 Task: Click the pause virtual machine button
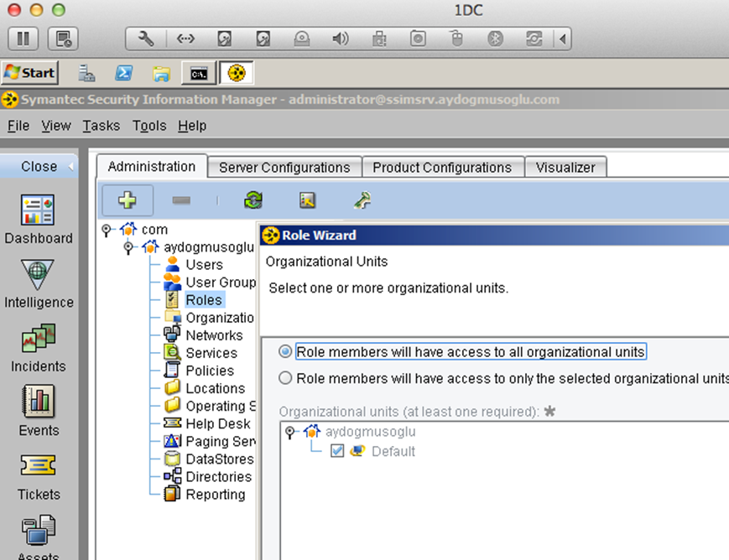coord(23,39)
